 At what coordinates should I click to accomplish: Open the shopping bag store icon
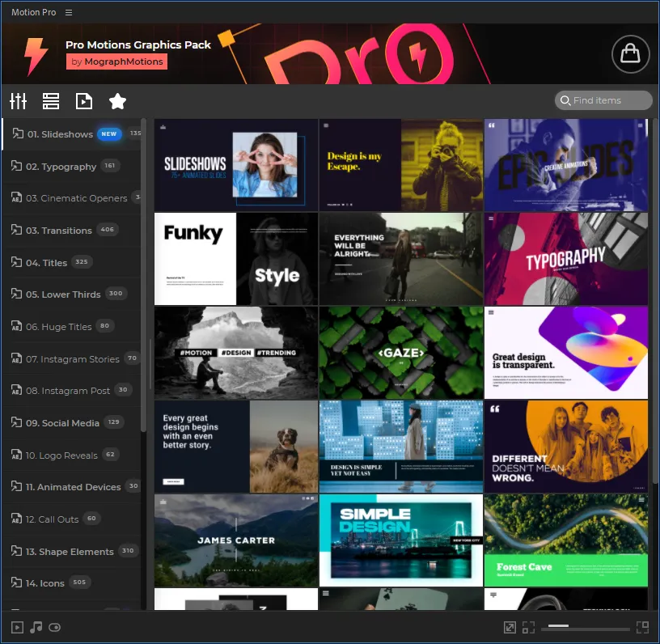[630, 54]
